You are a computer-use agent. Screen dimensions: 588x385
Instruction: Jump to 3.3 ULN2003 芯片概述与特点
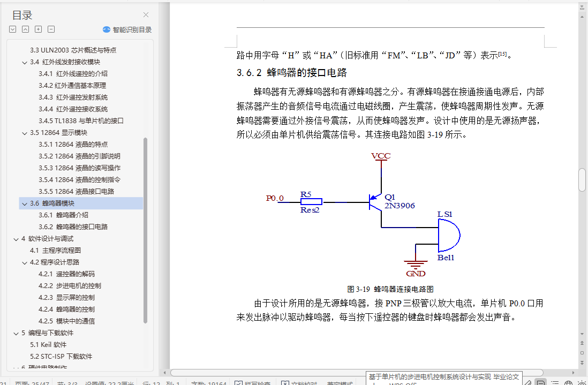pyautogui.click(x=73, y=50)
